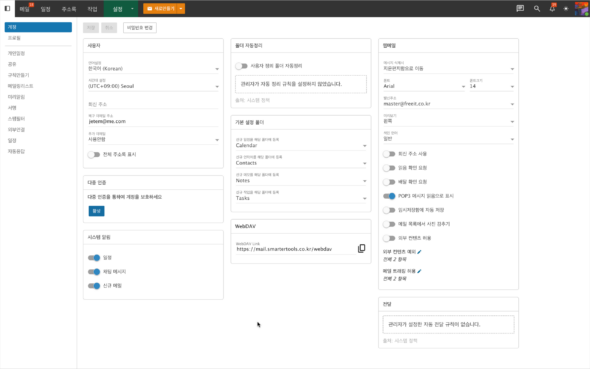Enable the auto-save to drafts toggle
The image size is (590, 369).
[x=389, y=210]
